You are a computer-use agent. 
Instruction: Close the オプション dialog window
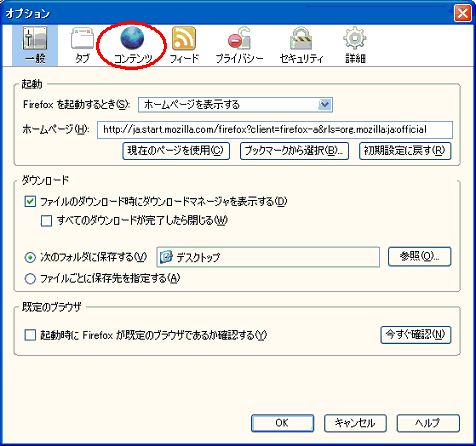click(x=462, y=13)
